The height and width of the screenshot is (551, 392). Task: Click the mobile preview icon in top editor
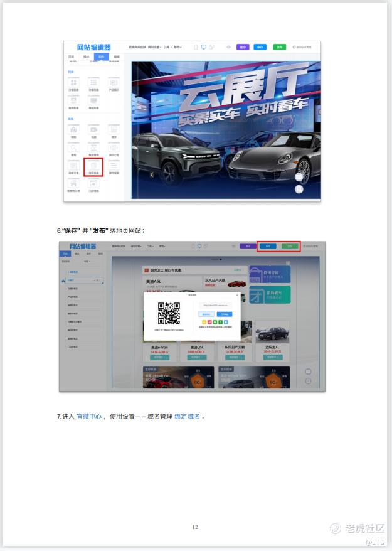pyautogui.click(x=196, y=47)
